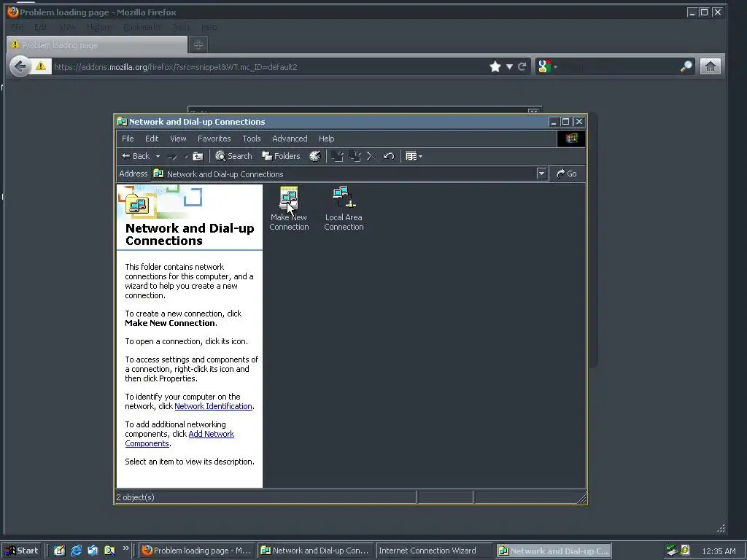747x560 pixels.
Task: Go to Firefox Home page
Action: point(710,66)
